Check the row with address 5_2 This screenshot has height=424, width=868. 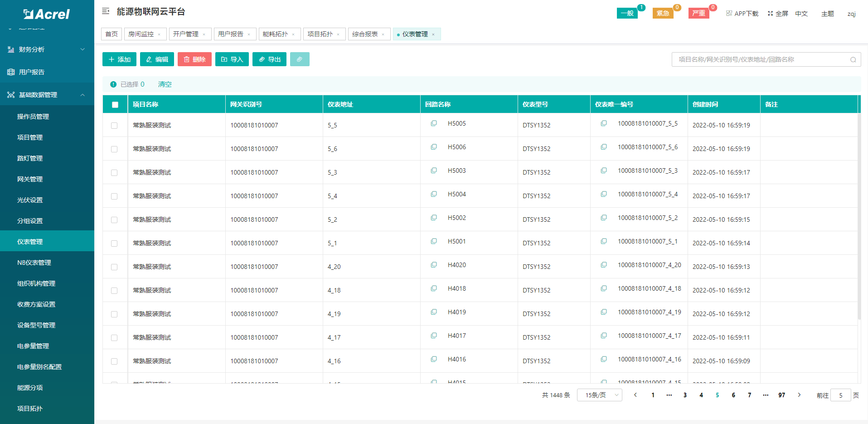114,220
